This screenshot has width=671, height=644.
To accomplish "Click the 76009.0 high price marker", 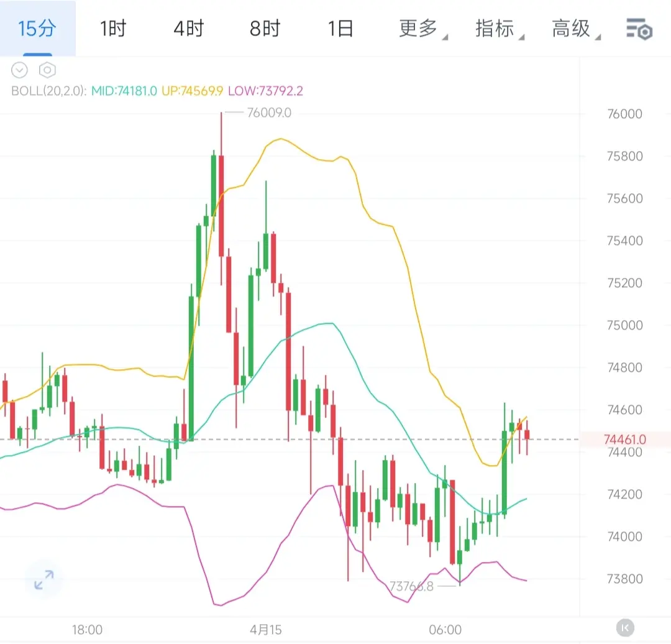I will coord(269,113).
